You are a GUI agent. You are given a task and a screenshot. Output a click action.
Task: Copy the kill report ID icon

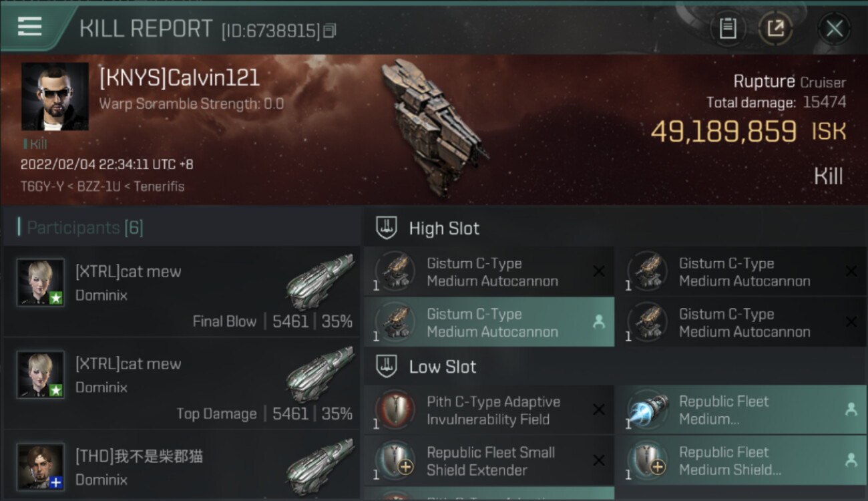coord(330,31)
